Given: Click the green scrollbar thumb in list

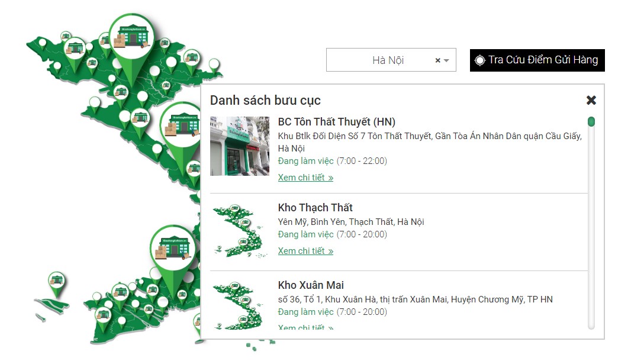Looking at the screenshot, I should click(x=591, y=121).
